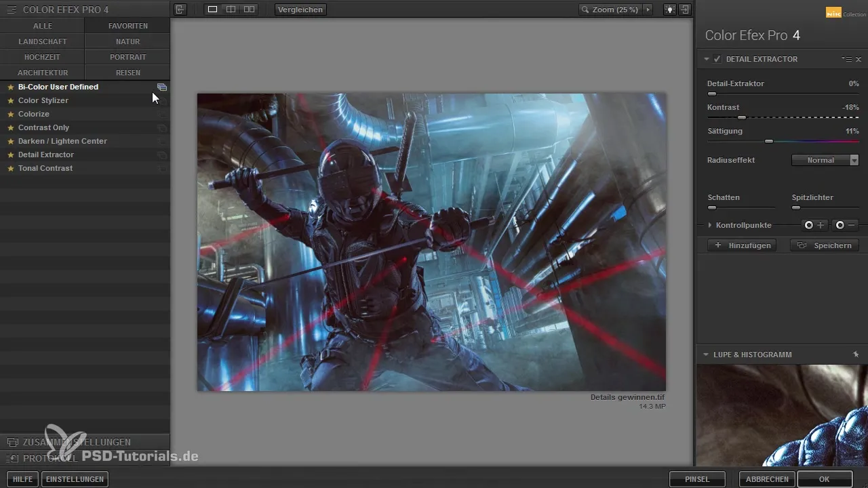Select the Alle category tab

[42, 26]
